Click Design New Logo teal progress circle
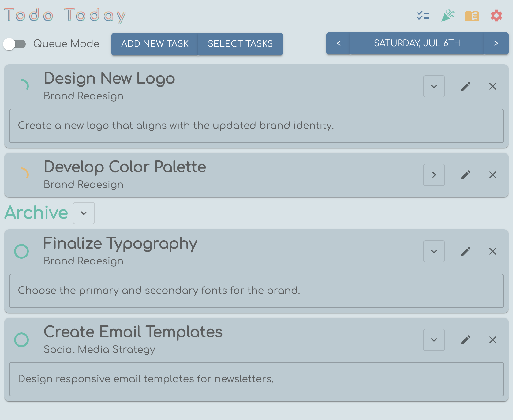The image size is (513, 420). tap(22, 86)
